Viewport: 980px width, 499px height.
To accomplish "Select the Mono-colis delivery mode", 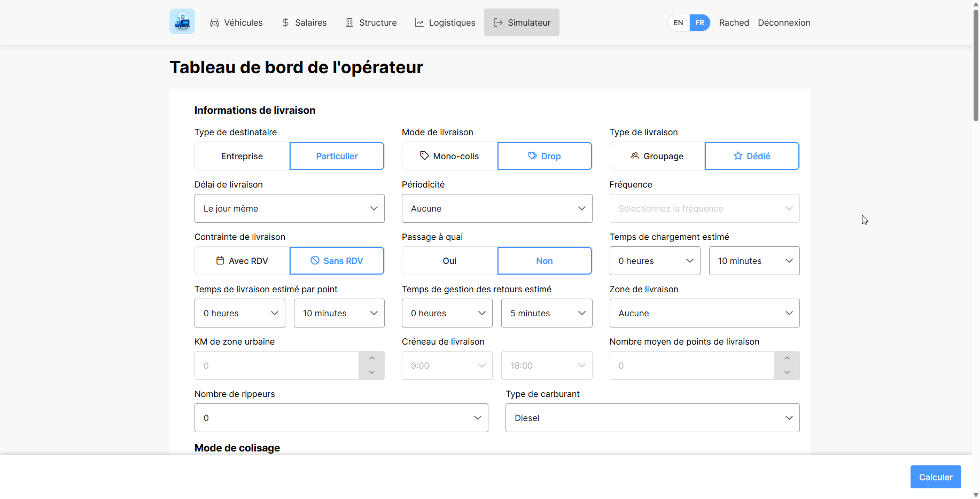I will pos(449,156).
